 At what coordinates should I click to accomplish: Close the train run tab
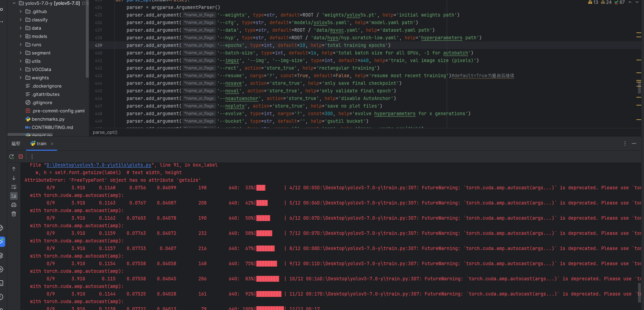click(52, 144)
